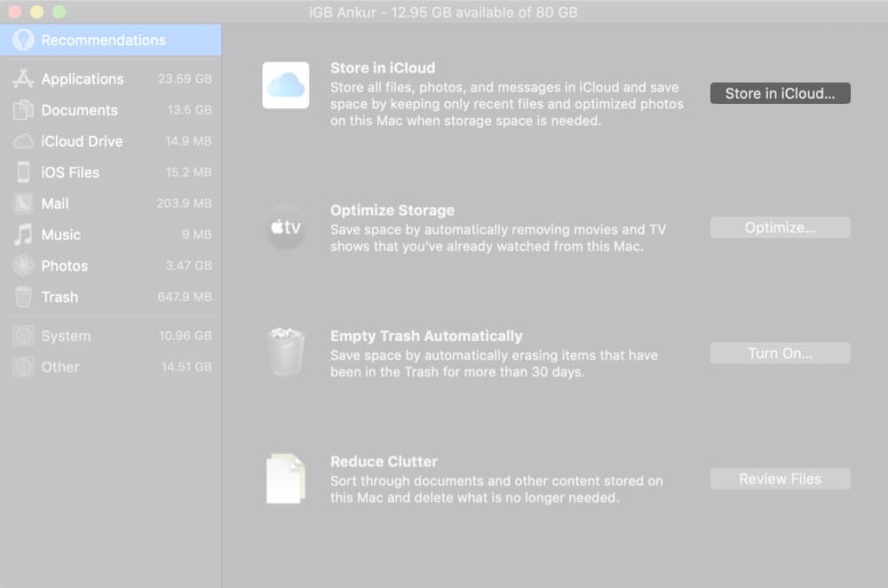Click the Music note icon
Viewport: 888px width, 588px height.
23,234
